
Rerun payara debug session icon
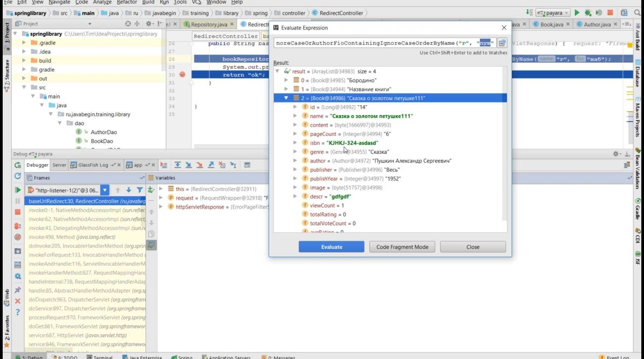click(18, 165)
